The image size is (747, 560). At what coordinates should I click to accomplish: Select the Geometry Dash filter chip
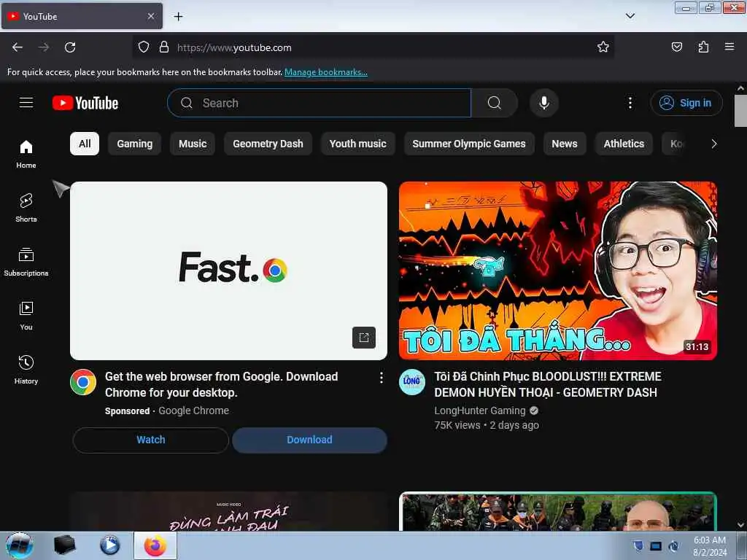click(268, 144)
